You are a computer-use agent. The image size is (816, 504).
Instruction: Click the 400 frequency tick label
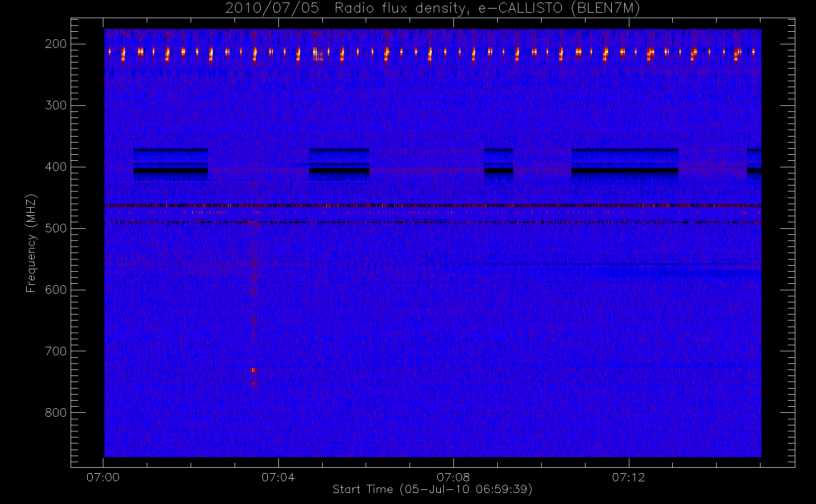[x=56, y=167]
